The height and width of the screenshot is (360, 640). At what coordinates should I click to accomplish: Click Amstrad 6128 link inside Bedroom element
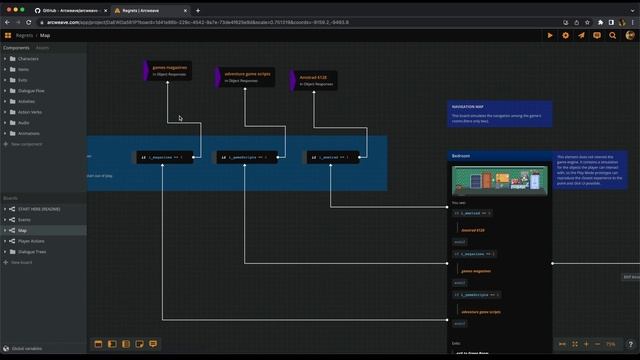473,230
